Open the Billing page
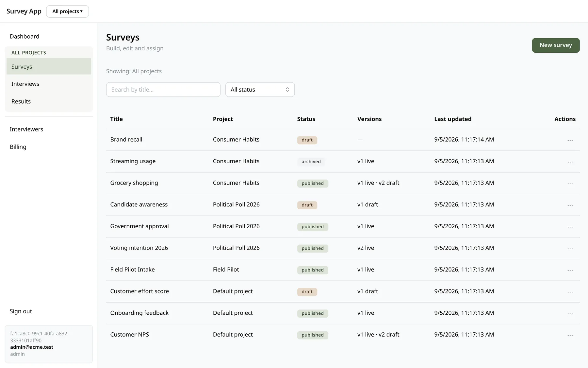 click(18, 147)
